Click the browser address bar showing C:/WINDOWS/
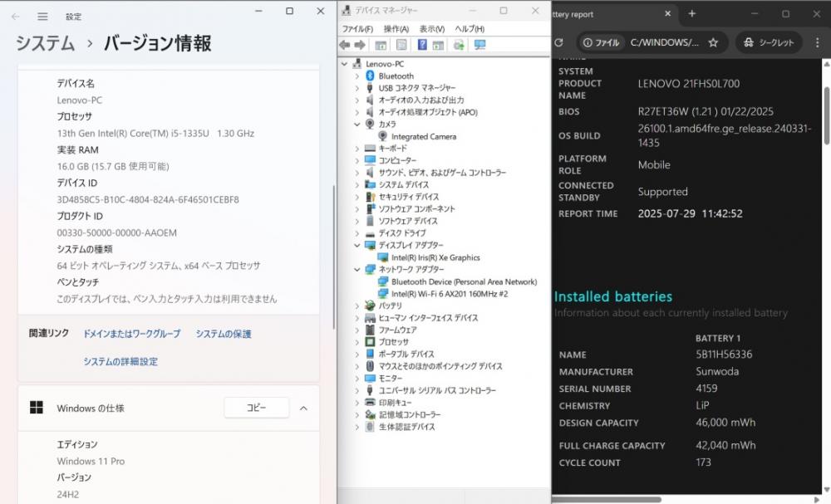 (x=664, y=42)
